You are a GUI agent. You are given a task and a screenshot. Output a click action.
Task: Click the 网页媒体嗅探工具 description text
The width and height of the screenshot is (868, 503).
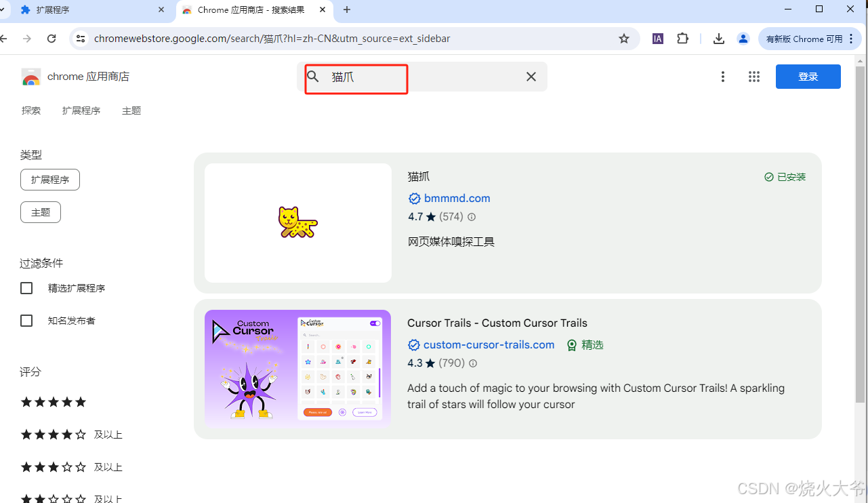451,242
